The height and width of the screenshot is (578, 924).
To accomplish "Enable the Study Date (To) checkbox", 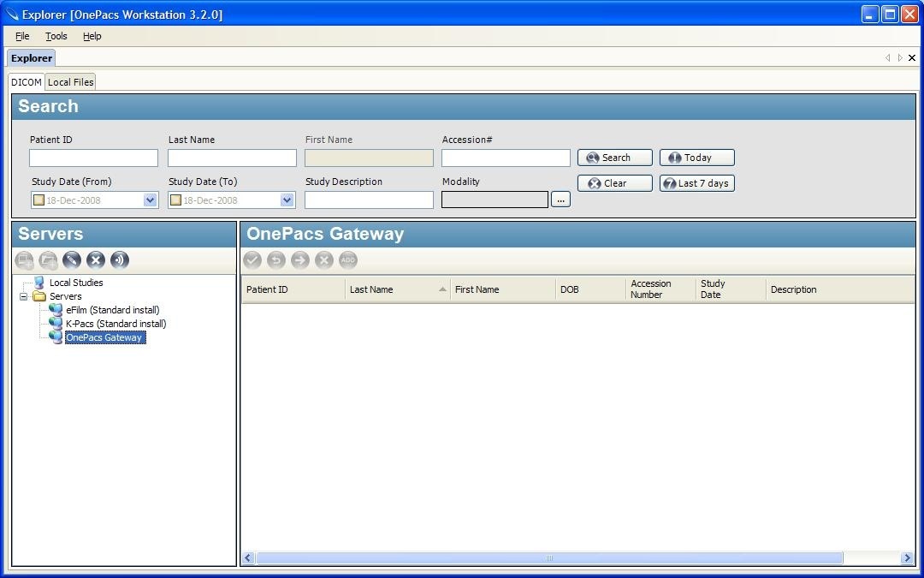I will [175, 200].
